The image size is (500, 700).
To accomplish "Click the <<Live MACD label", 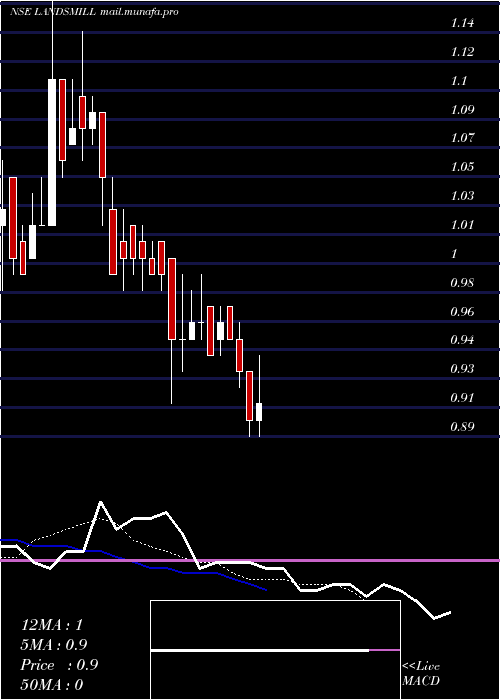I will pos(421,674).
